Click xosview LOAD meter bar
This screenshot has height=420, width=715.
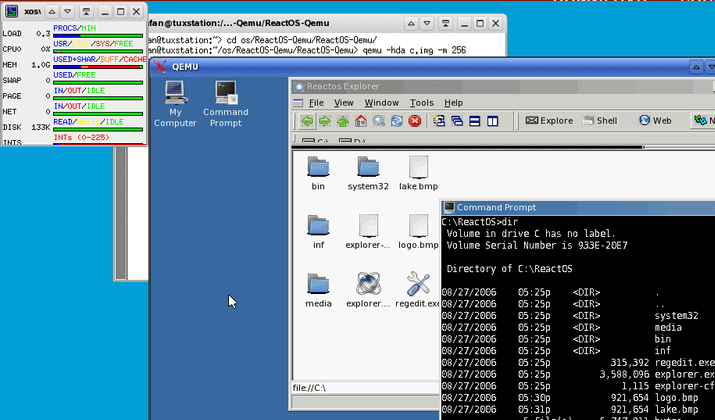click(x=98, y=36)
